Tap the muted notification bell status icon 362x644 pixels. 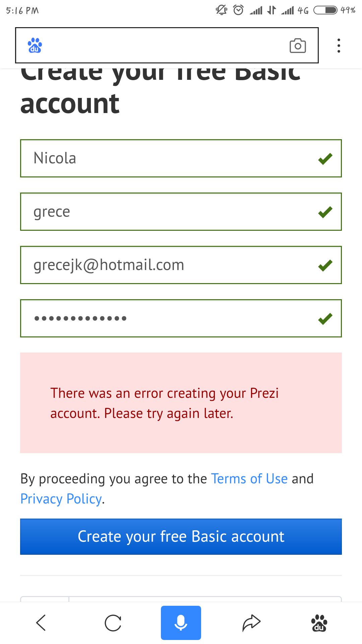pyautogui.click(x=221, y=10)
